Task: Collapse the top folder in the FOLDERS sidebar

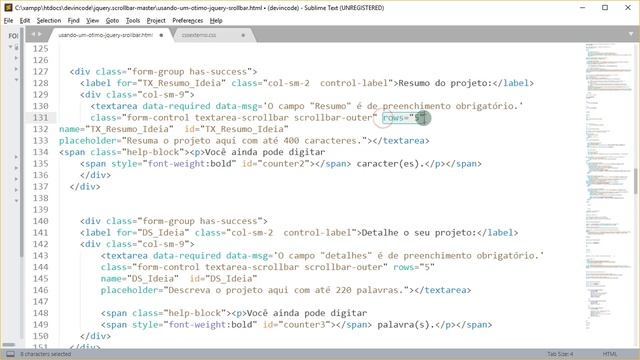Action: tap(11, 47)
